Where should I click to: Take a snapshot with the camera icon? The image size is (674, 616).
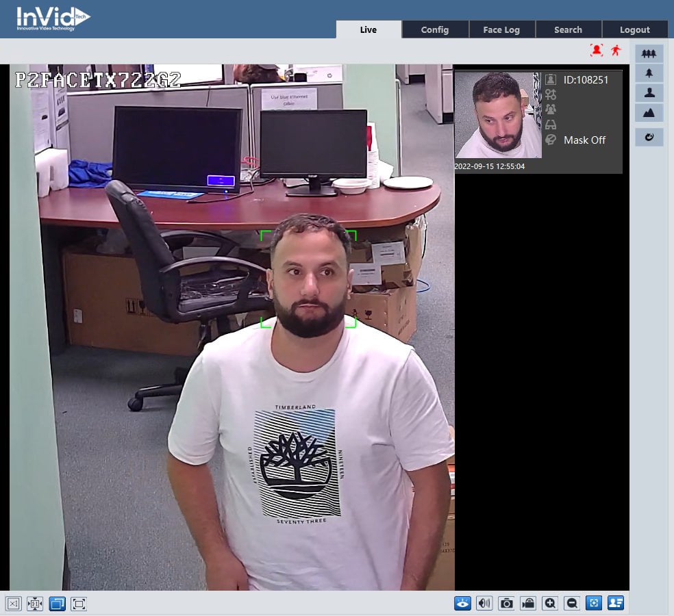coord(506,603)
